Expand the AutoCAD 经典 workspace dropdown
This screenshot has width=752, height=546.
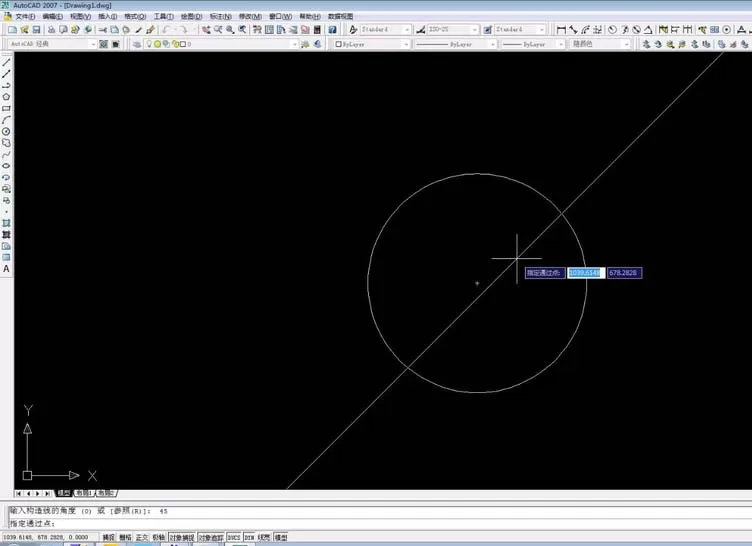52,44
